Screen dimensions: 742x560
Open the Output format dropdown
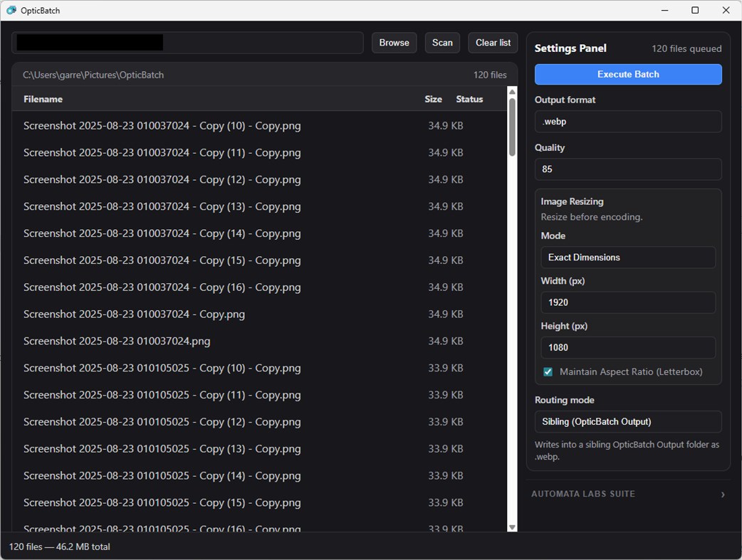[627, 122]
